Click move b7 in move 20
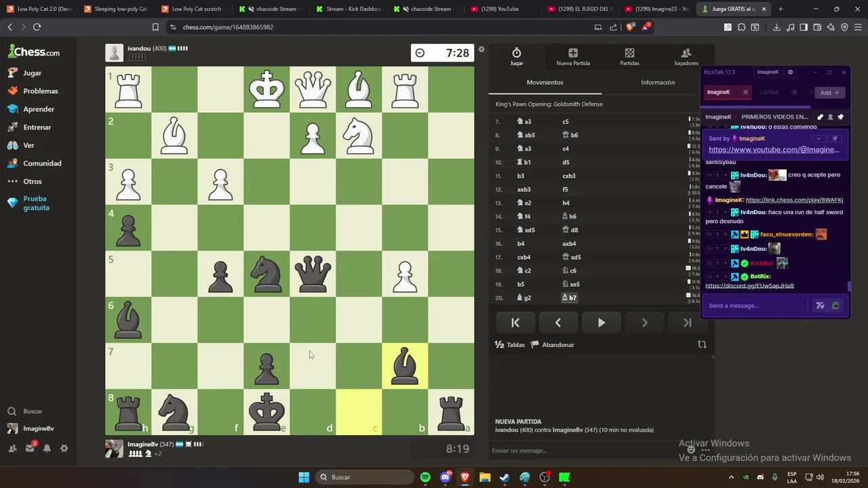This screenshot has height=488, width=868. pyautogui.click(x=570, y=298)
